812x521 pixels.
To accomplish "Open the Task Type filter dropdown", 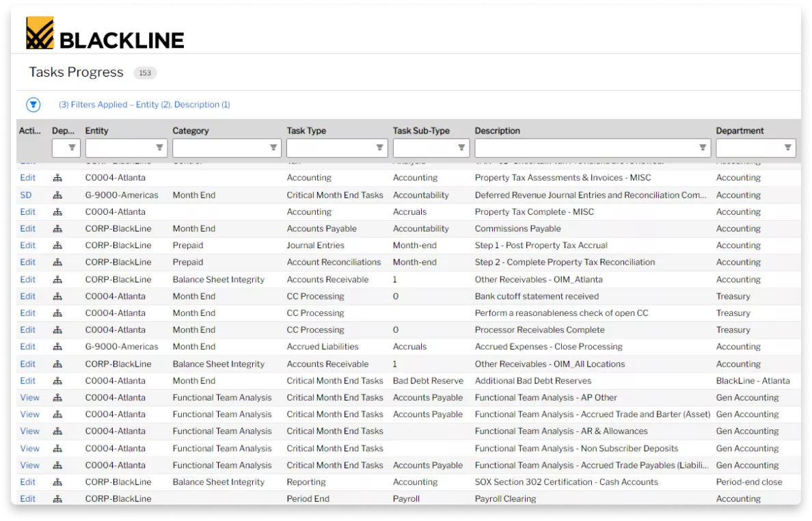I will 379,148.
